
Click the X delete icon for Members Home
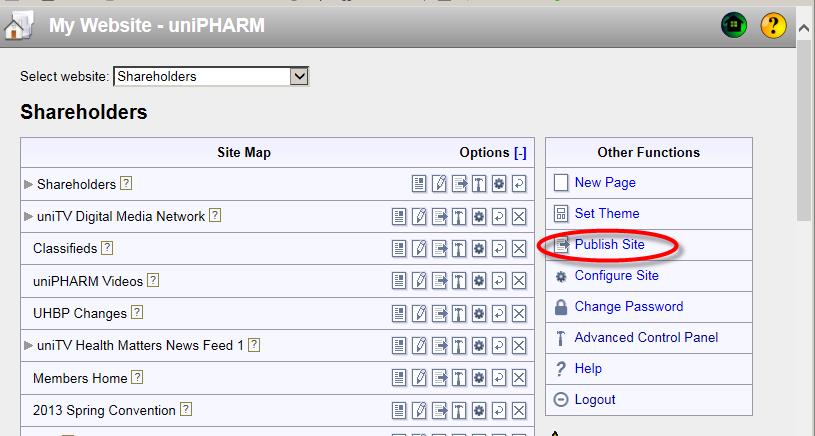click(x=519, y=378)
